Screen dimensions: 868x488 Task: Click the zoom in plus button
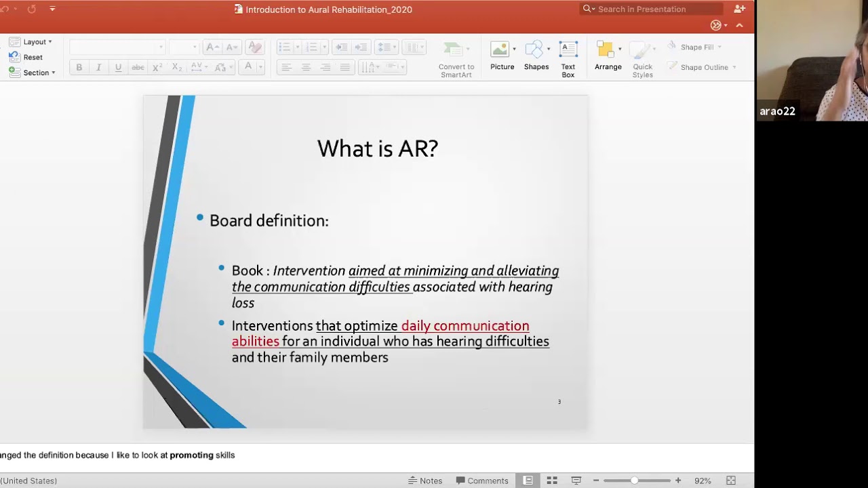pyautogui.click(x=677, y=481)
